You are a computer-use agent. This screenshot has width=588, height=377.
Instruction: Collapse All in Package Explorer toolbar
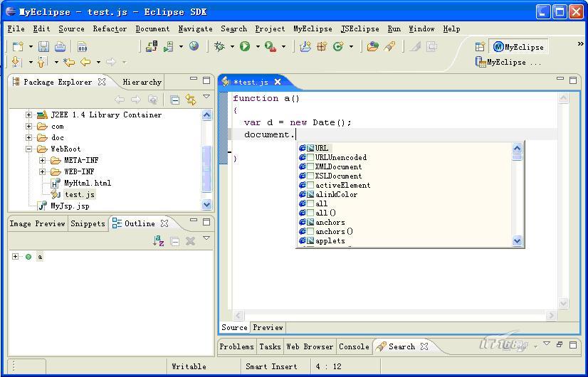(x=174, y=100)
